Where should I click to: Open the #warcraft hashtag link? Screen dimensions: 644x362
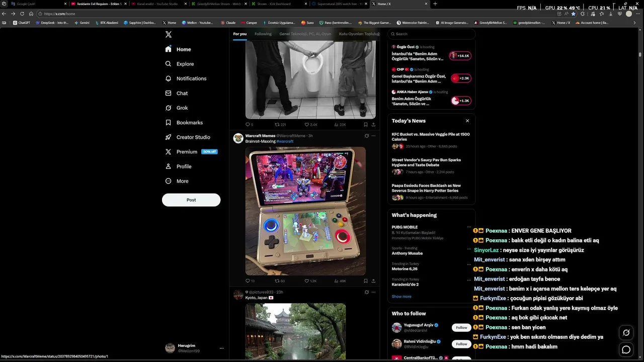click(285, 141)
